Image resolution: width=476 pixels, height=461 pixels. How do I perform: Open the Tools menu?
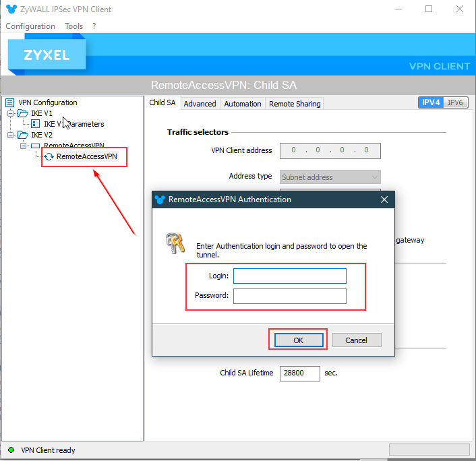(x=73, y=26)
